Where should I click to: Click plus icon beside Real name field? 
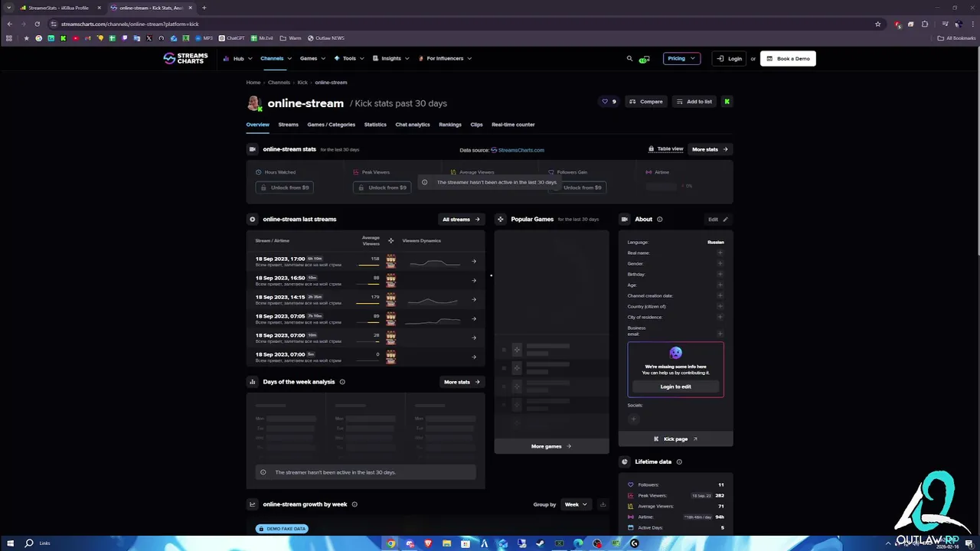[720, 253]
